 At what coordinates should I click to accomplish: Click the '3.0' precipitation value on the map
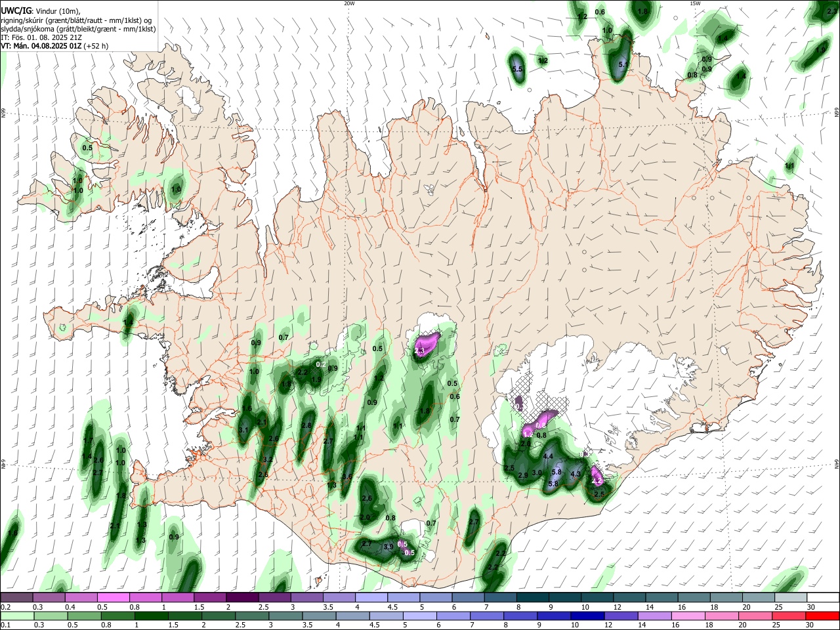[x=537, y=472]
